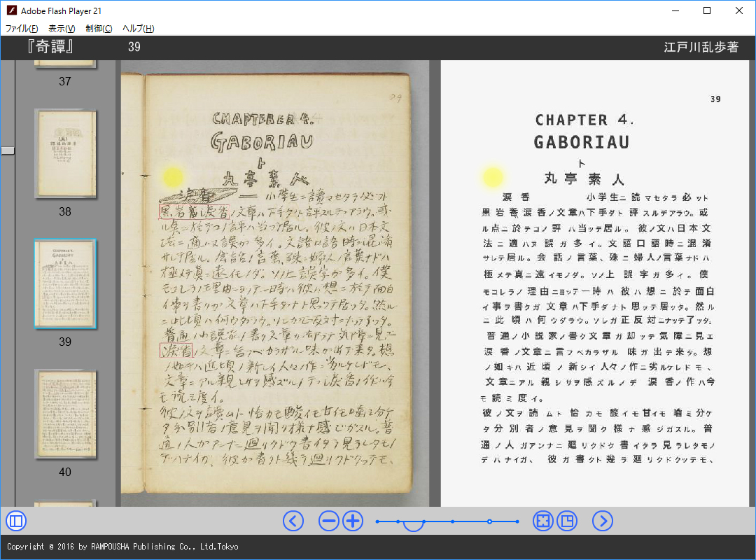Select the highlighted page 39 thumbnail
The width and height of the screenshot is (756, 560).
point(65,284)
